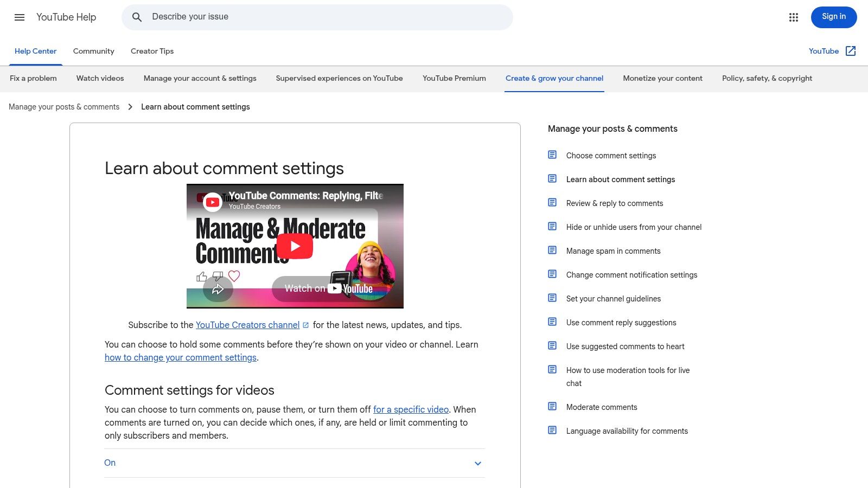
Task: Go to Manage your posts & comments breadcrumb
Action: 64,107
